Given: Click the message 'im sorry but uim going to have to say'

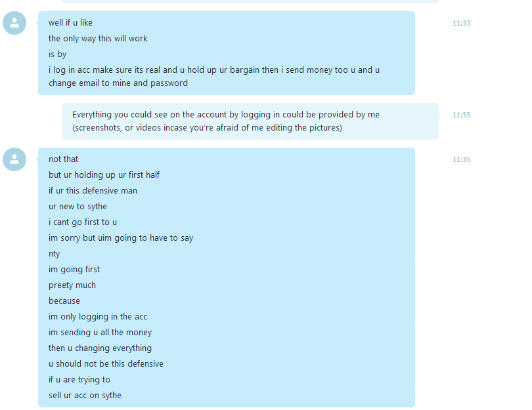Looking at the screenshot, I should click(x=121, y=238).
